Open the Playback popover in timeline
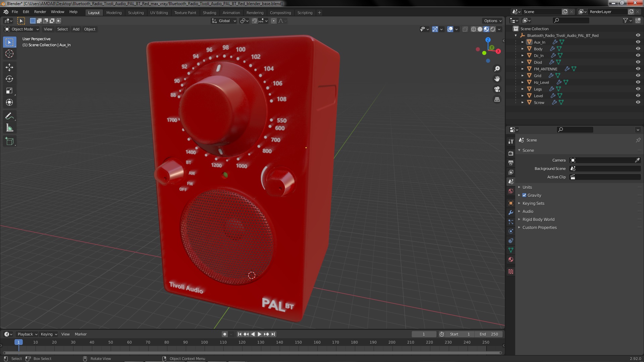This screenshot has height=362, width=644. 27,334
